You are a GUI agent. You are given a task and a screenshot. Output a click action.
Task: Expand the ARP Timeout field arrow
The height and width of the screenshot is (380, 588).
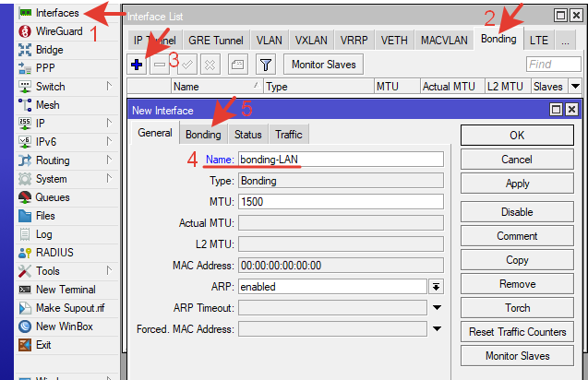pos(436,307)
